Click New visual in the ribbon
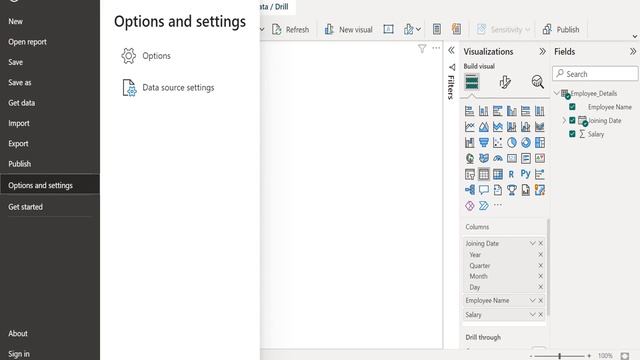The height and width of the screenshot is (360, 640). 348,29
